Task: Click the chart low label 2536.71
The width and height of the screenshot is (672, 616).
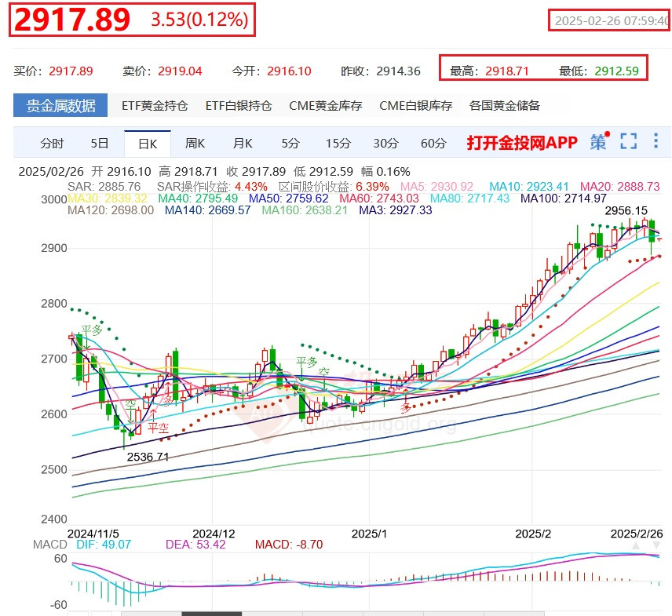Action: 148,457
